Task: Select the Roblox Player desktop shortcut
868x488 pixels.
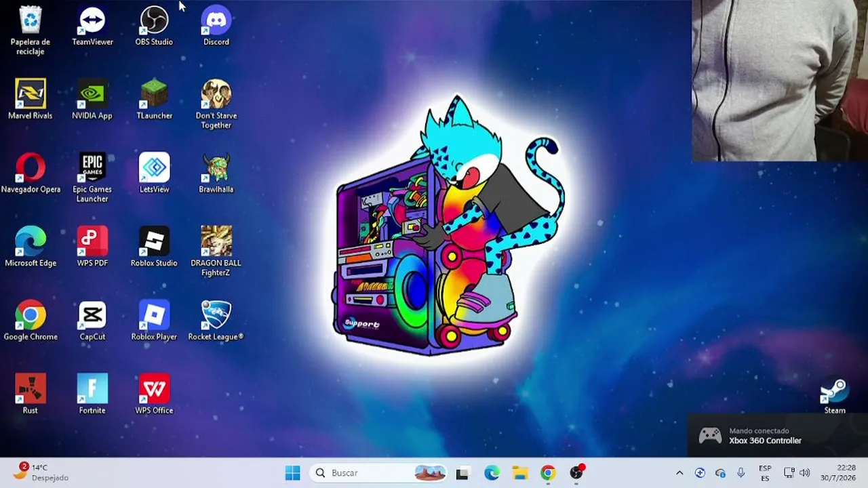Action: pos(154,321)
